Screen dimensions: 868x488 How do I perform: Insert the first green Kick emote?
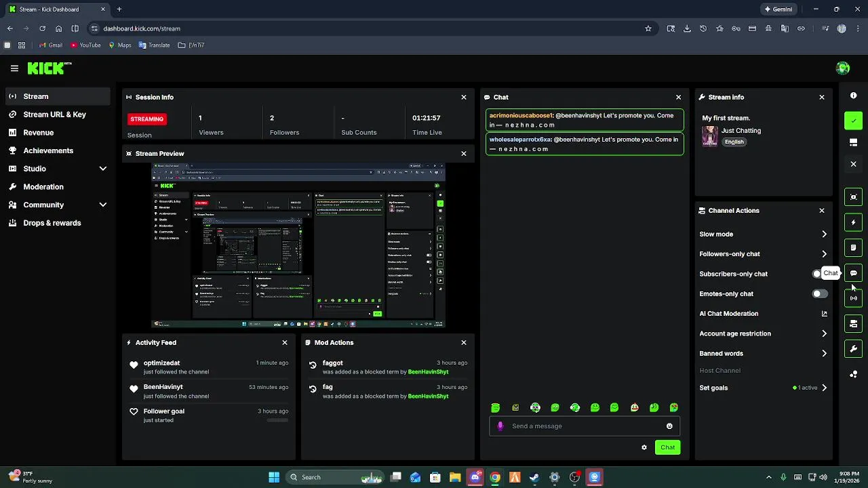tap(496, 408)
